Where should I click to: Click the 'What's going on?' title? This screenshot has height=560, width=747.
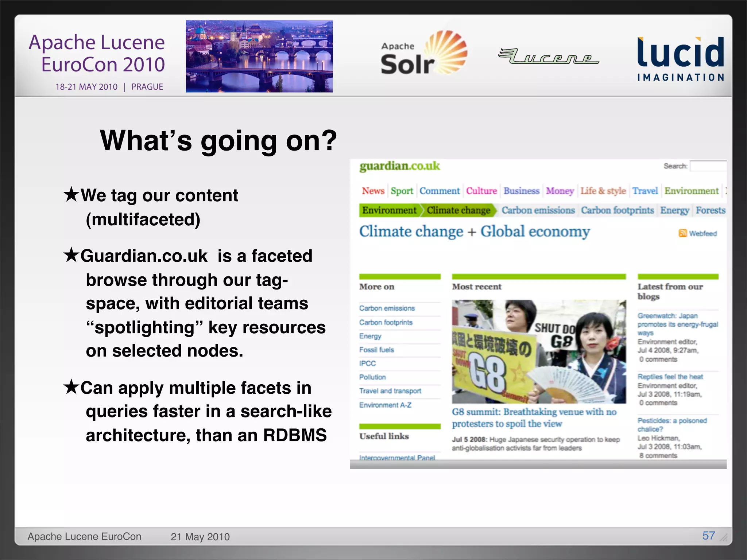pos(218,141)
